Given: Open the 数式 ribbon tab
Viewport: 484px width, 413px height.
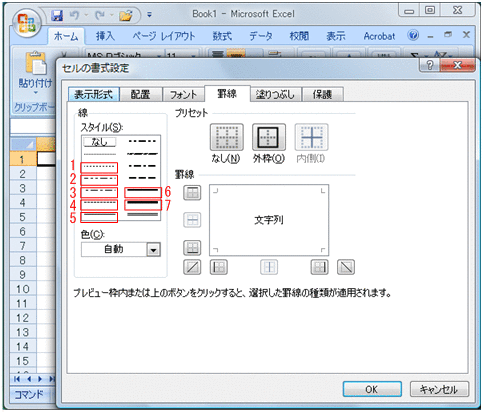Looking at the screenshot, I should pyautogui.click(x=222, y=36).
